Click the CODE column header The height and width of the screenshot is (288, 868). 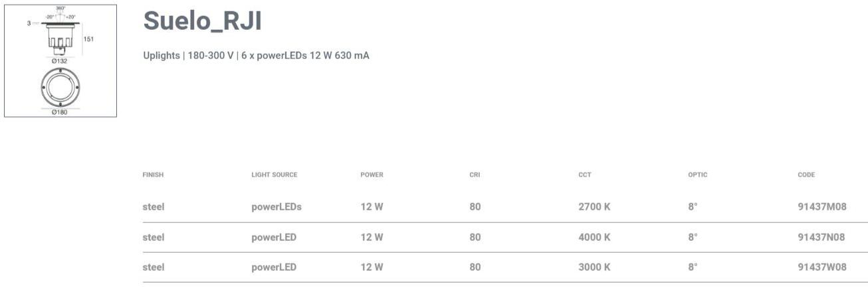(x=806, y=175)
